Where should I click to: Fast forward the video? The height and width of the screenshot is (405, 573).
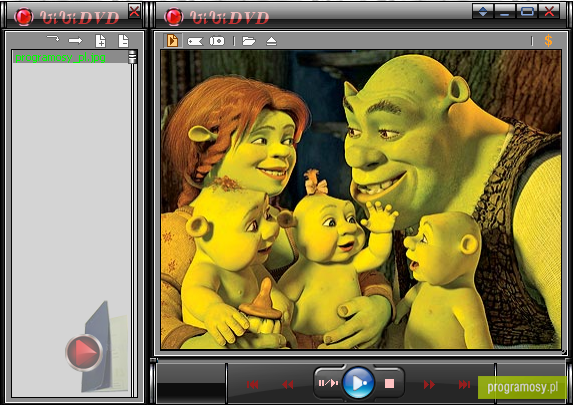[x=429, y=385]
